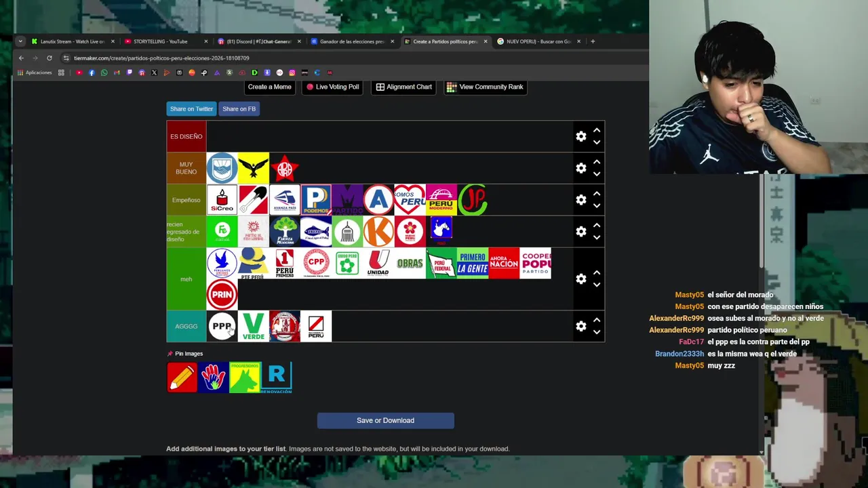Select the UNIDAD logo
The image size is (868, 488).
pos(378,263)
